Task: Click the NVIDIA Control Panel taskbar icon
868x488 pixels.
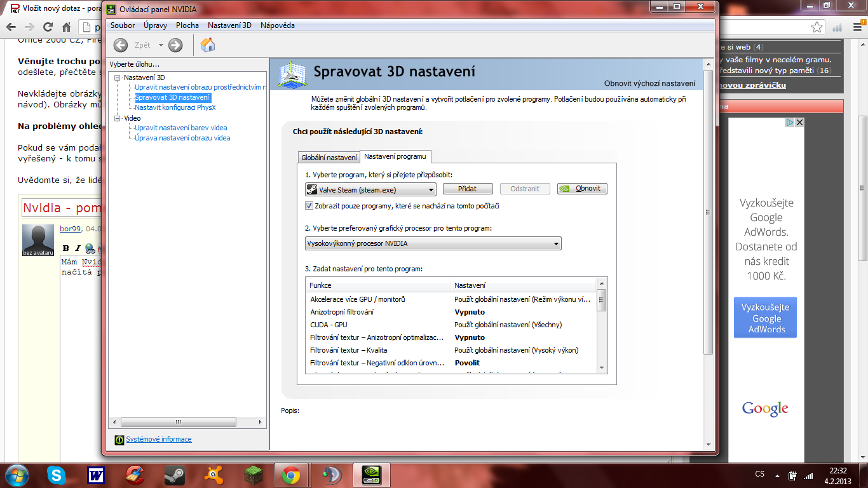Action: pyautogui.click(x=371, y=475)
